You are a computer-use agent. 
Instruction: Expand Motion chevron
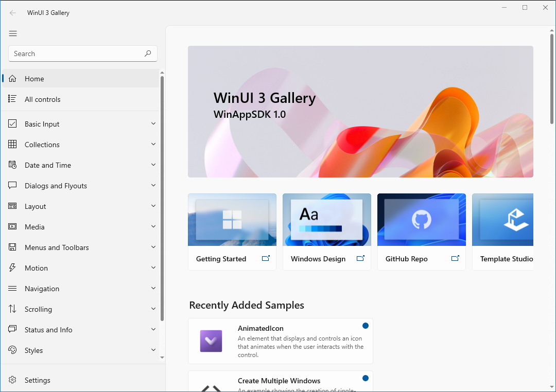point(153,268)
